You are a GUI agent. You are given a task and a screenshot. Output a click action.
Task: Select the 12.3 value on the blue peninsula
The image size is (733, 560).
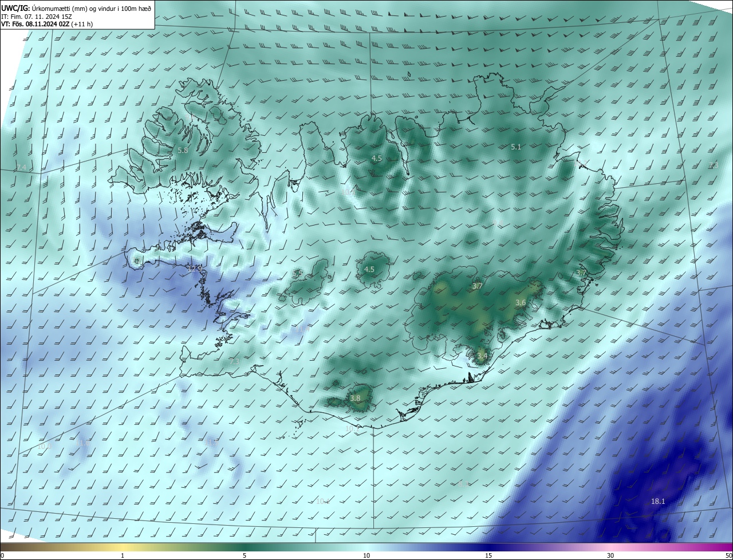pos(195,267)
